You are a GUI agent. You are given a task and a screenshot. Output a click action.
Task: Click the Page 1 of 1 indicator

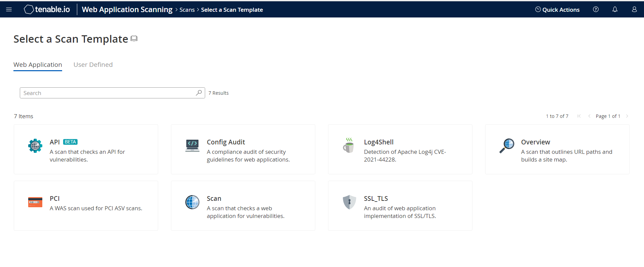tap(608, 116)
